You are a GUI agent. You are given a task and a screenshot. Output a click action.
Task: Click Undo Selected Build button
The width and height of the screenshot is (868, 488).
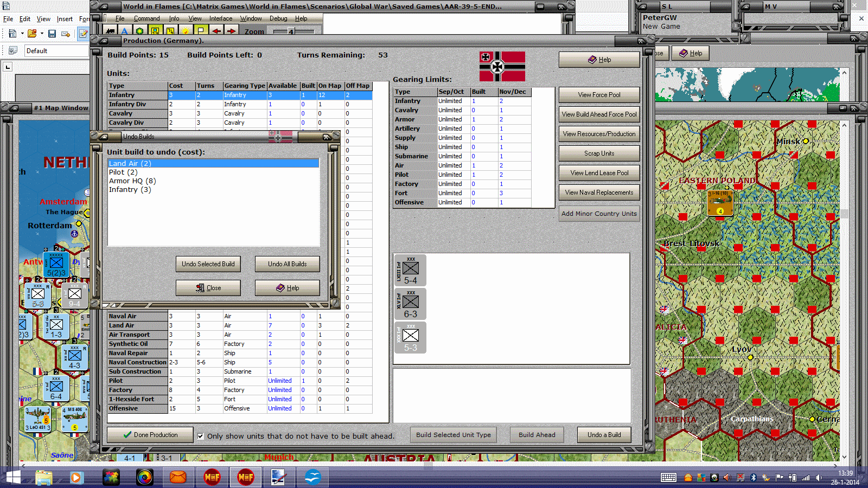pyautogui.click(x=208, y=264)
